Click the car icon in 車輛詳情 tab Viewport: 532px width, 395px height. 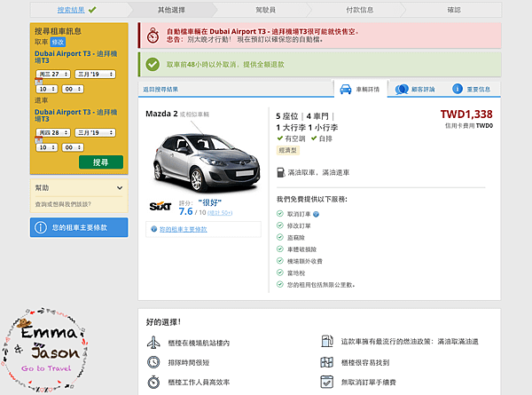pyautogui.click(x=346, y=90)
